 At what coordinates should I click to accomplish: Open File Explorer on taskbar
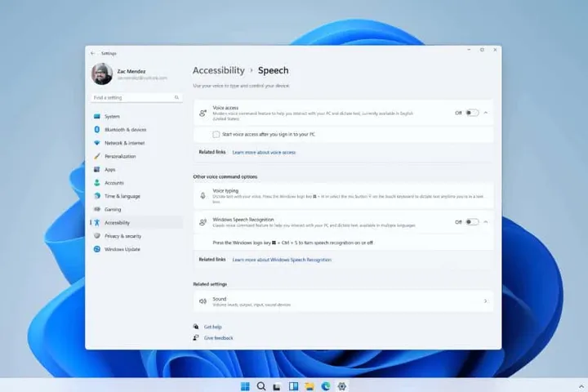tap(310, 386)
